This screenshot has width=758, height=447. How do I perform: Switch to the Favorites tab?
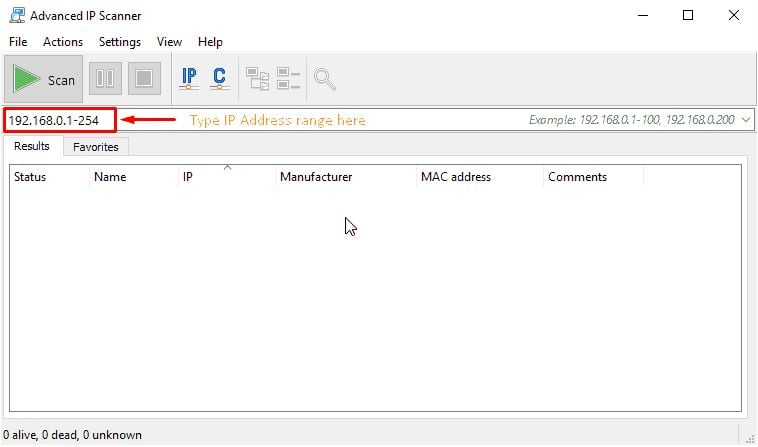(96, 147)
